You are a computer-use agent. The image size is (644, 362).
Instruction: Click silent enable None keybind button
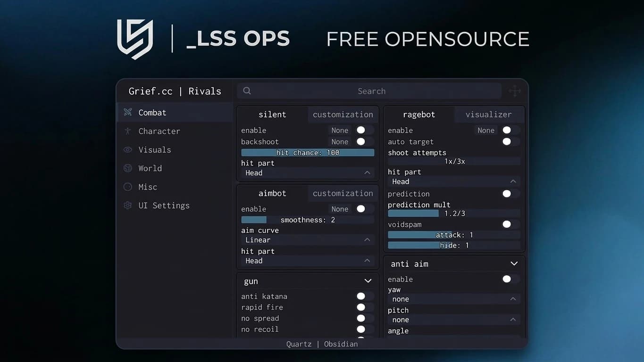(340, 130)
